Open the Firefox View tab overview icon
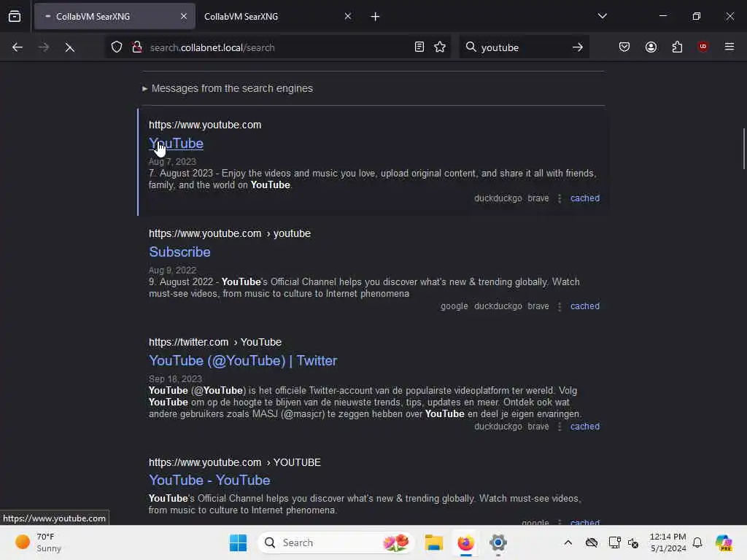 click(x=15, y=17)
